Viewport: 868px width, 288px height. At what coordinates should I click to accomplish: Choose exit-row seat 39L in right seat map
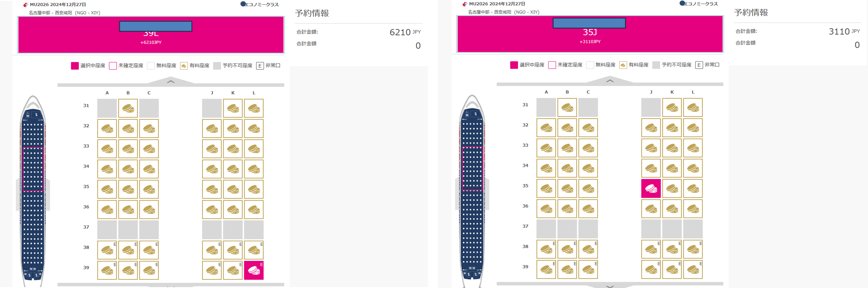(693, 270)
